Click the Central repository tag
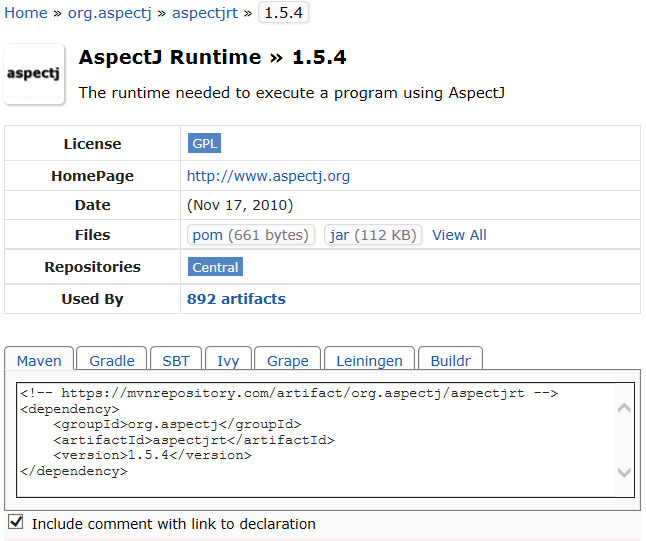 pyautogui.click(x=215, y=267)
